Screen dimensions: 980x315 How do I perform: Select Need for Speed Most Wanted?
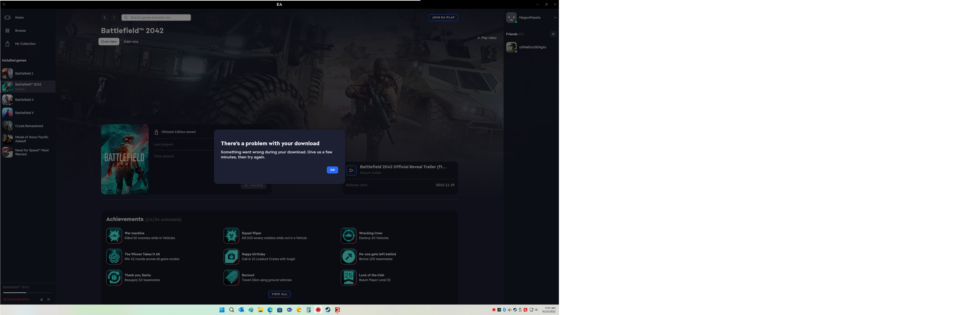click(28, 152)
